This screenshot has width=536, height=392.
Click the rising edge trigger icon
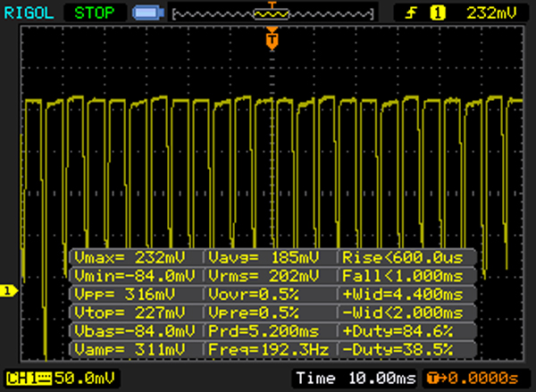[x=412, y=13]
